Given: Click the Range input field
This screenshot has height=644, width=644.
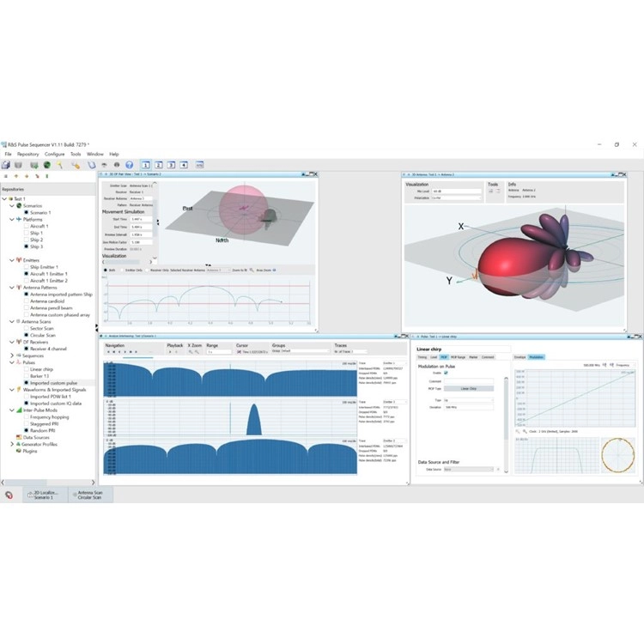Looking at the screenshot, I should pos(219,352).
